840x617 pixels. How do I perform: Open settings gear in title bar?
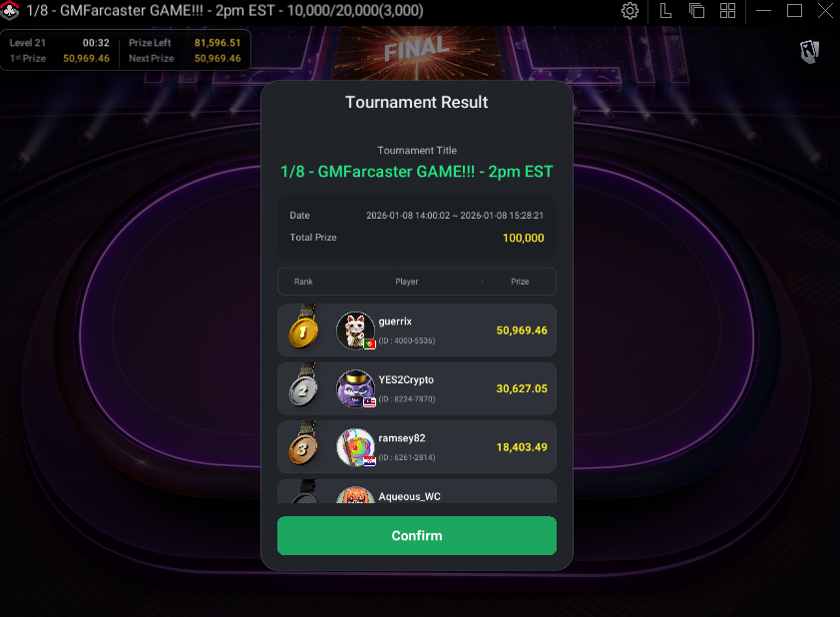(630, 11)
